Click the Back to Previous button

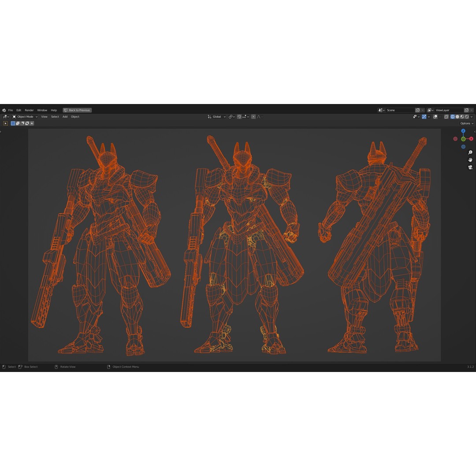pyautogui.click(x=77, y=110)
